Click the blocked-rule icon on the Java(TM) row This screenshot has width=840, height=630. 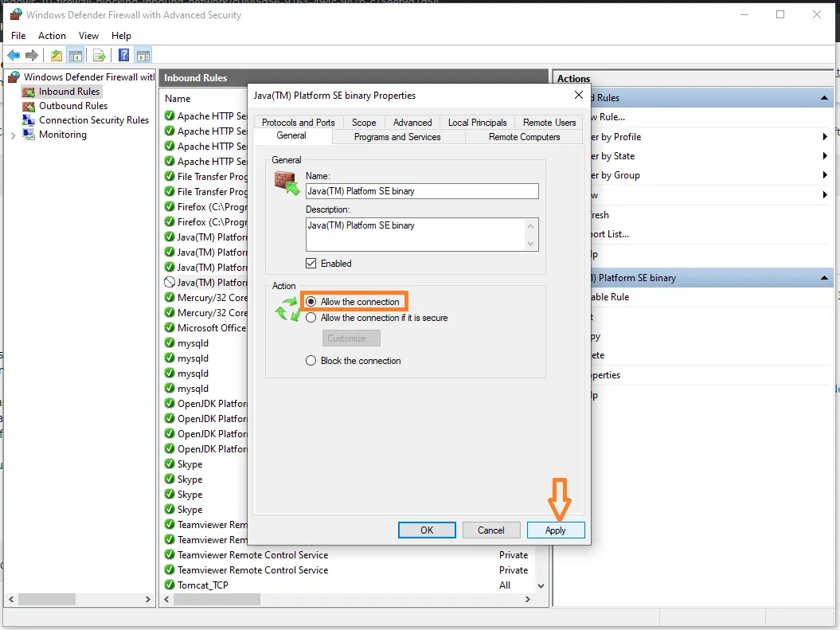coord(170,282)
